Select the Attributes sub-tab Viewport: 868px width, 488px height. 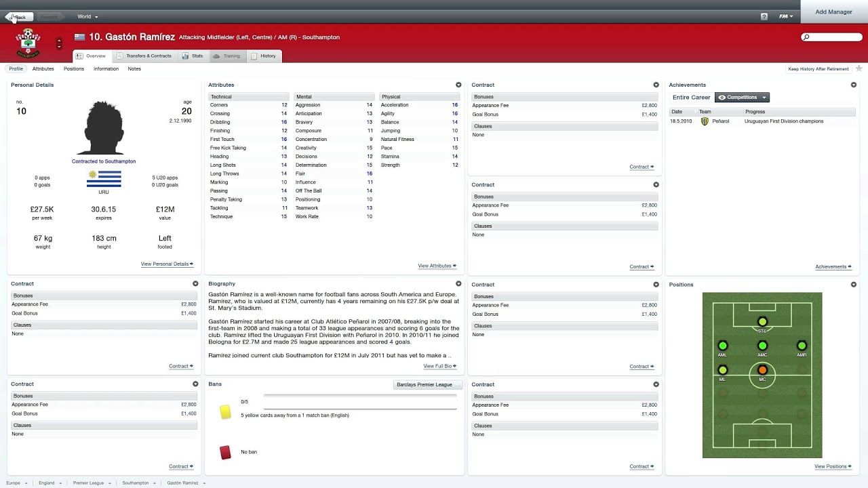click(x=43, y=69)
